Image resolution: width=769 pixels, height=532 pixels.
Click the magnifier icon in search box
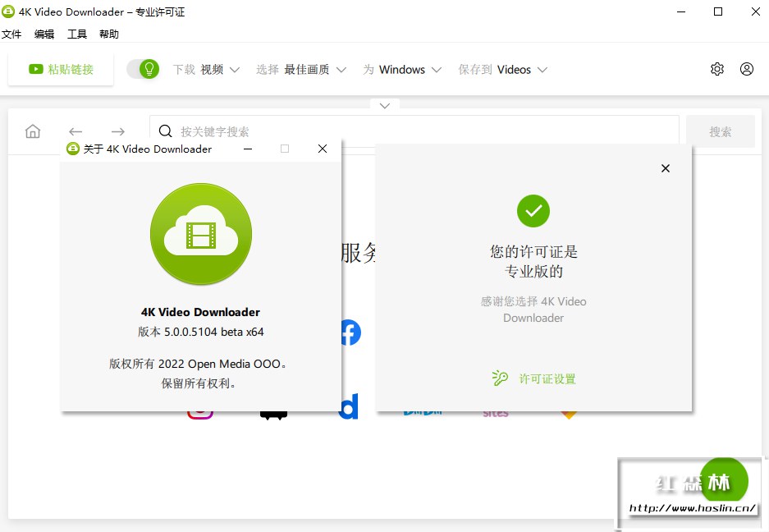(x=165, y=131)
